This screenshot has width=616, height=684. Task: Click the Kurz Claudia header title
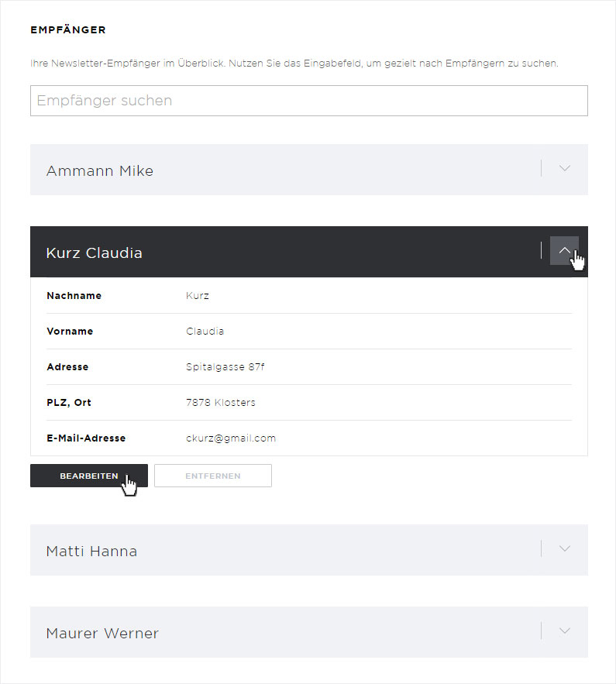tap(95, 253)
